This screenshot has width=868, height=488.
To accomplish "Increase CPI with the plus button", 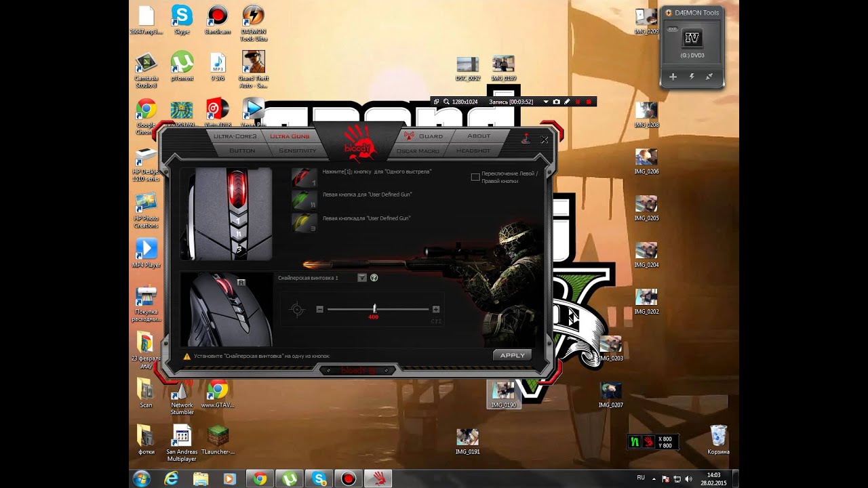I will [435, 309].
